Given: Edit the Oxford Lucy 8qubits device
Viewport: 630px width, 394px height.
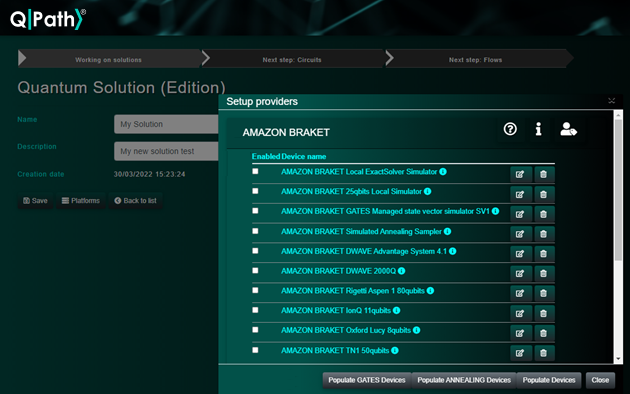Looking at the screenshot, I should 520,333.
